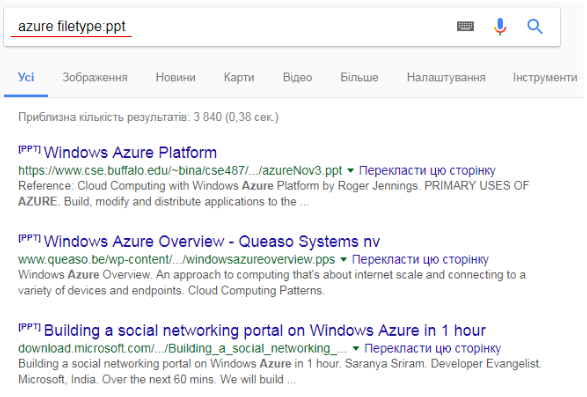Viewport: 587px width, 397px height.
Task: Open Building a social networking portal result
Action: coord(265,330)
